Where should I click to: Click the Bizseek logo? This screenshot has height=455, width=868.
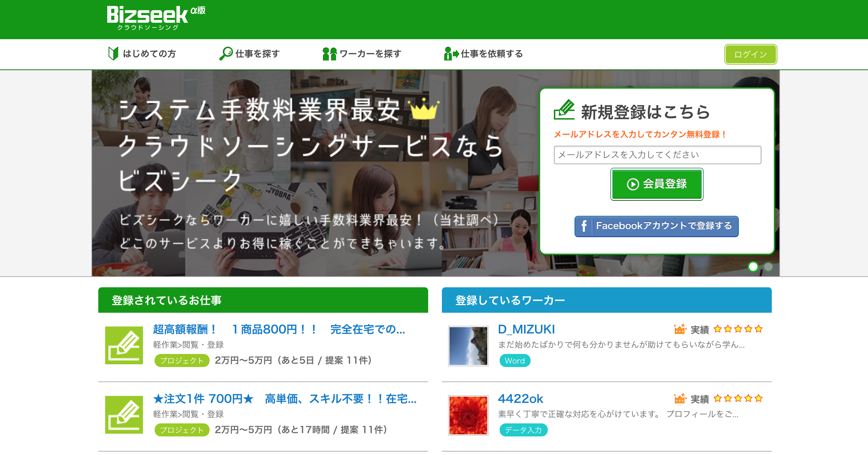tap(156, 18)
